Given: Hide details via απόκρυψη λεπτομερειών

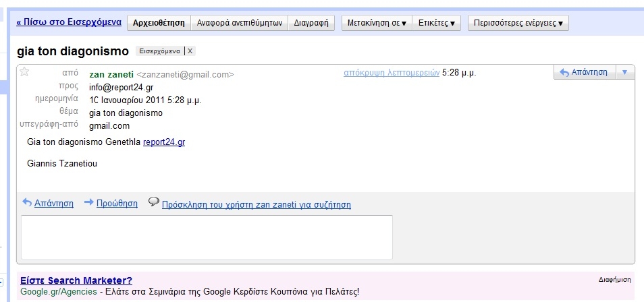Looking at the screenshot, I should [392, 73].
